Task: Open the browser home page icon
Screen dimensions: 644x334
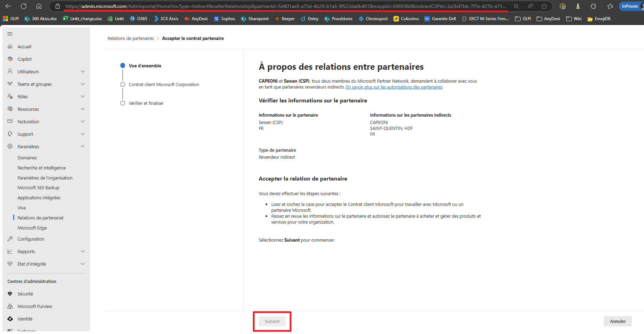Action: (x=39, y=6)
